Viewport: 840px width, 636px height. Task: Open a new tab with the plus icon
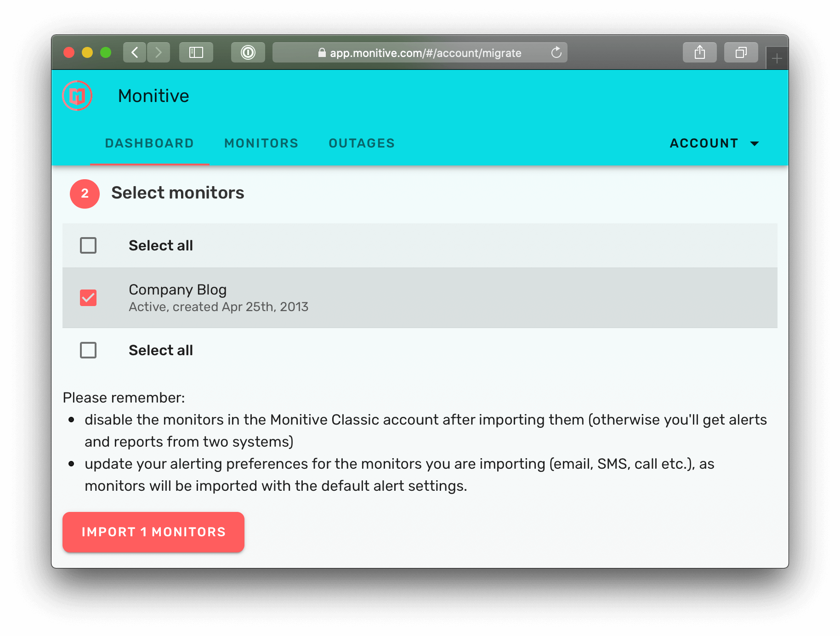point(777,58)
